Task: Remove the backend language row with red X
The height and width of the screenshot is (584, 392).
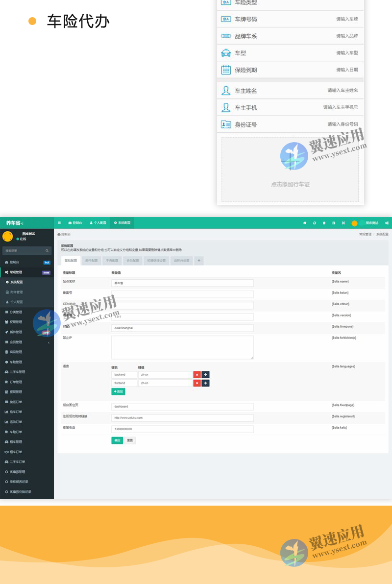Action: (x=197, y=375)
